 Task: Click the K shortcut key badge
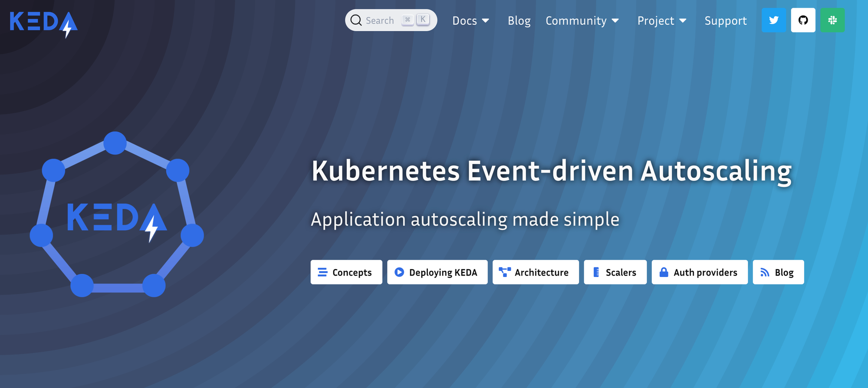pyautogui.click(x=423, y=20)
